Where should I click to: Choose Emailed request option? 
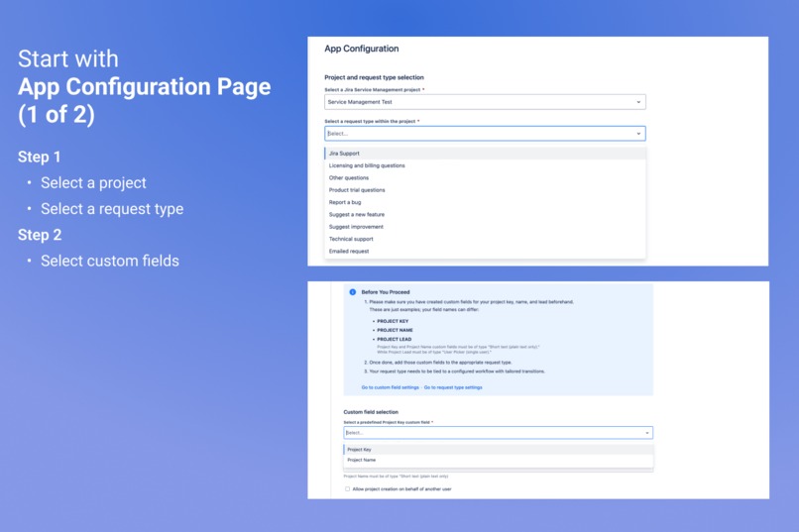485,251
